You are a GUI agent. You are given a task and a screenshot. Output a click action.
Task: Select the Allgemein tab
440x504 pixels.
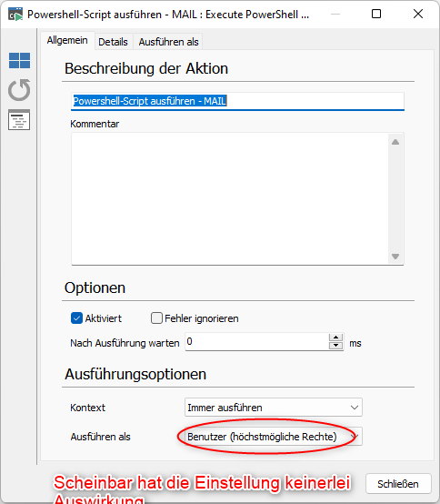(67, 40)
